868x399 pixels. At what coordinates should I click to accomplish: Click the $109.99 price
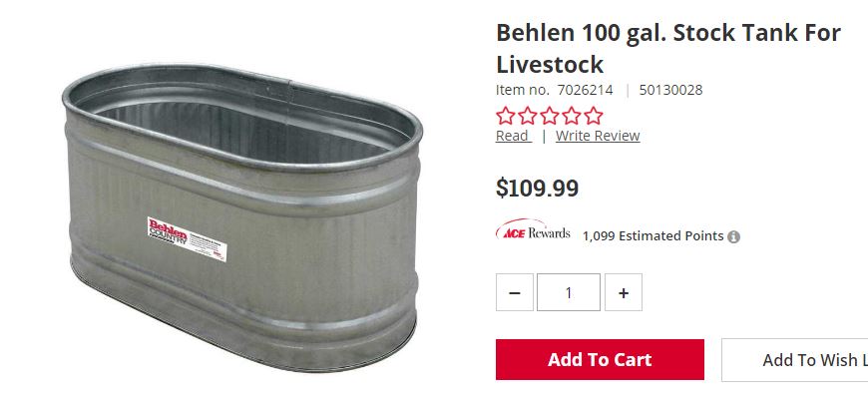[x=537, y=188]
